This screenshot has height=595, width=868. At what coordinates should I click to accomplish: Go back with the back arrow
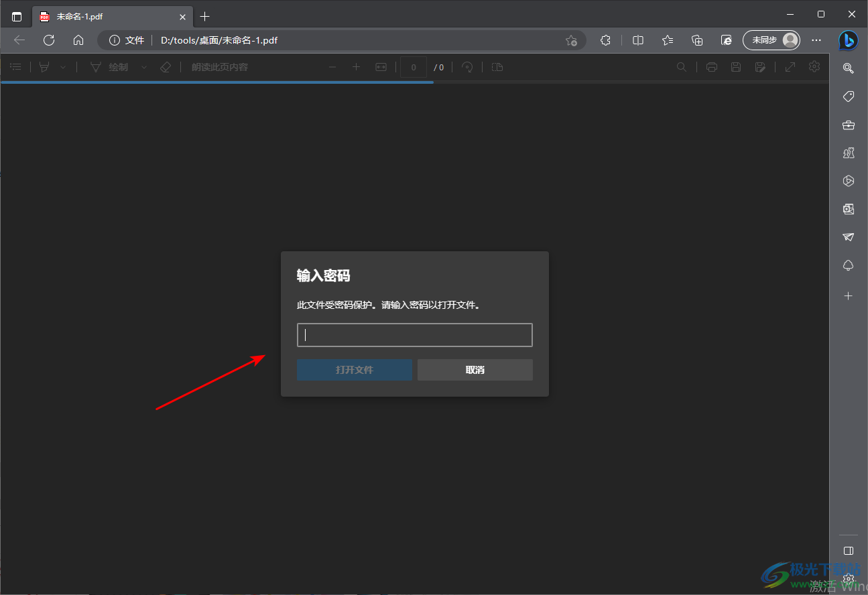(x=19, y=40)
